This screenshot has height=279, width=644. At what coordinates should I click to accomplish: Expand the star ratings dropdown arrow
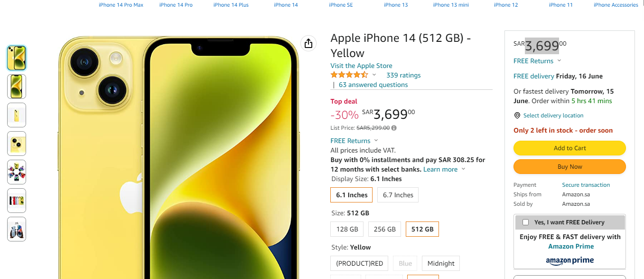click(x=374, y=75)
